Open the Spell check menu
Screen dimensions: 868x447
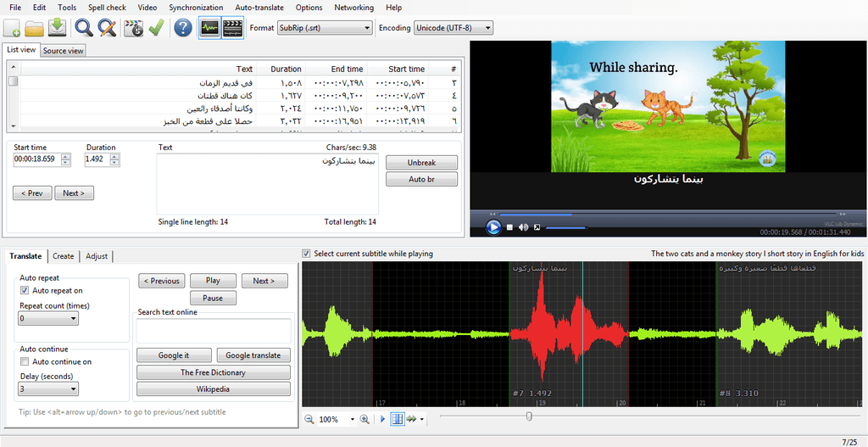108,8
